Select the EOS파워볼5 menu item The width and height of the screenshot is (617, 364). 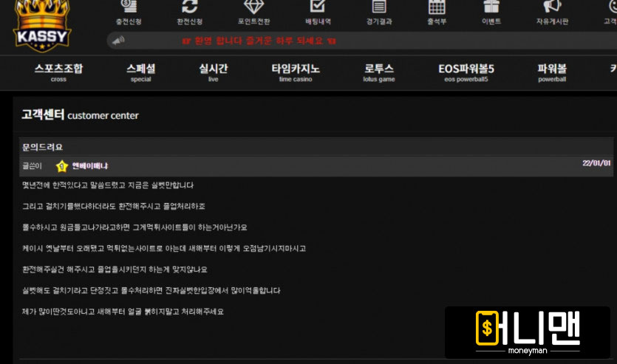point(466,72)
